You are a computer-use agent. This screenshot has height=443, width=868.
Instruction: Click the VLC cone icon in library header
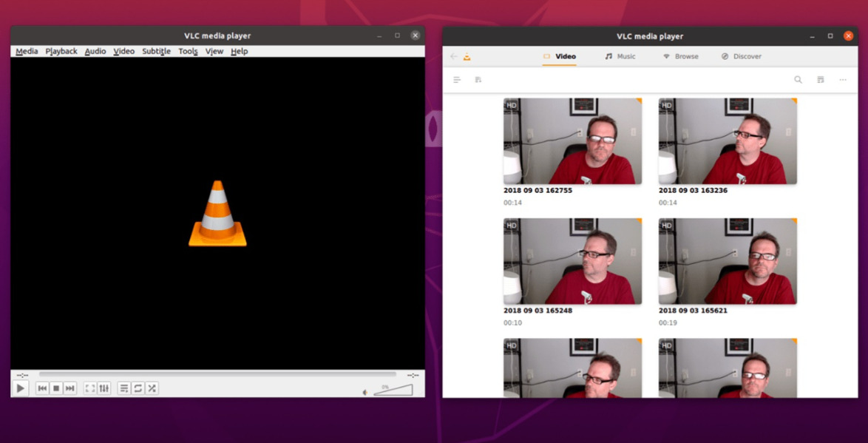(x=467, y=56)
